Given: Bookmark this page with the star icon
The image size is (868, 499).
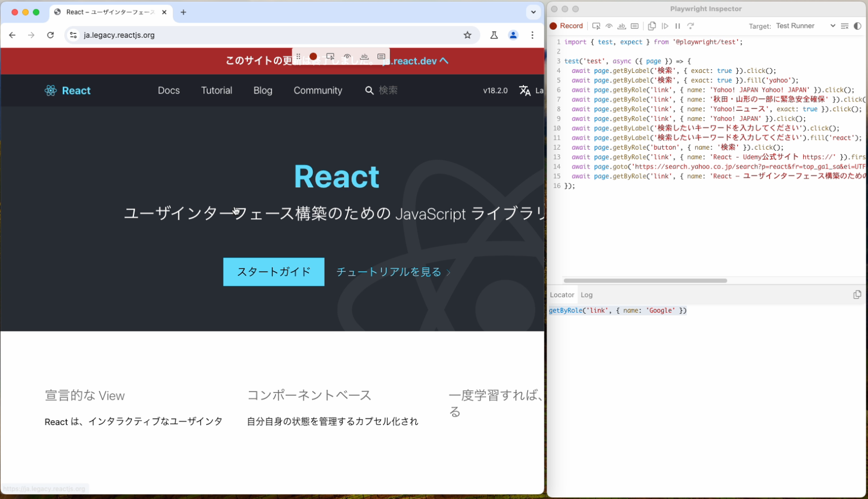Looking at the screenshot, I should [468, 35].
